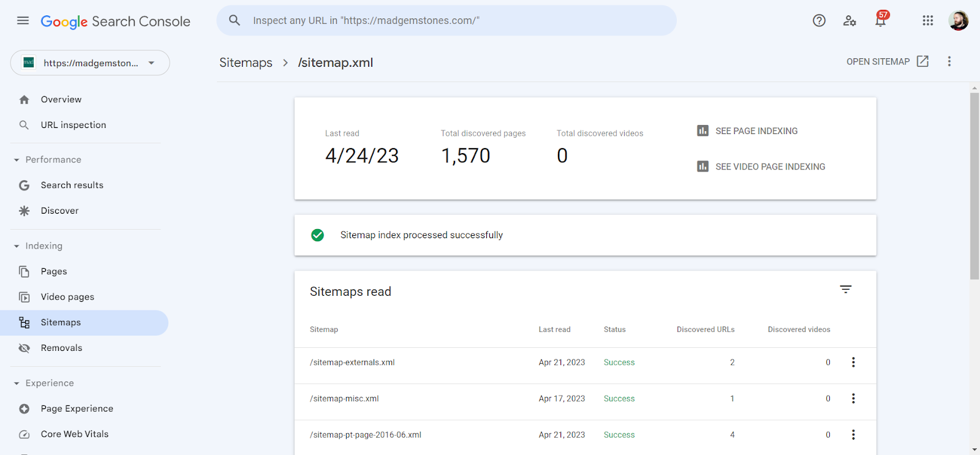The width and height of the screenshot is (980, 455).
Task: Click the Status column header
Action: coord(614,329)
